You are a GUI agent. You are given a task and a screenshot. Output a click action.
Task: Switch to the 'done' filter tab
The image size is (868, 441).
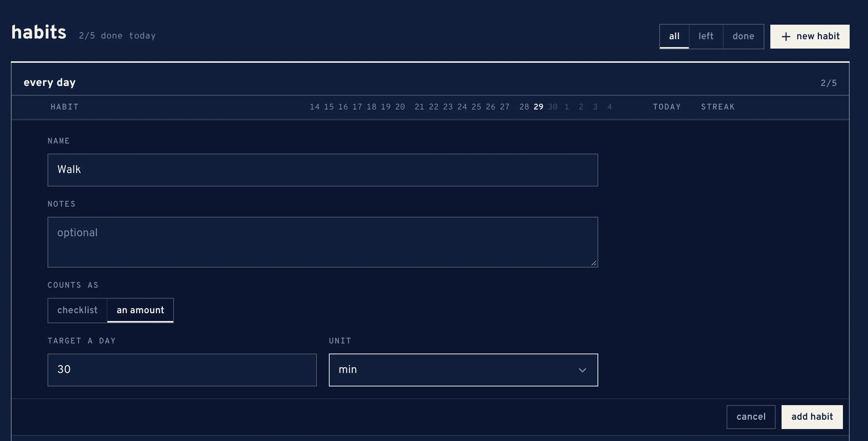pyautogui.click(x=743, y=36)
